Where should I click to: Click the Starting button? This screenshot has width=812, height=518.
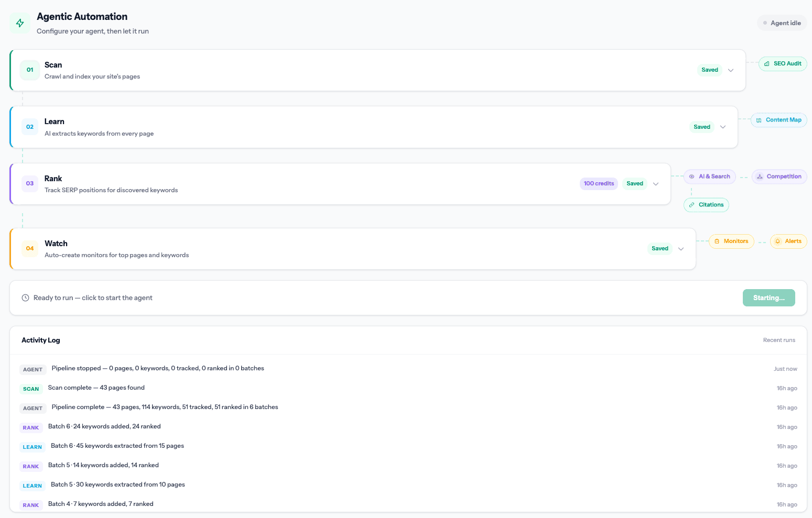(x=768, y=297)
